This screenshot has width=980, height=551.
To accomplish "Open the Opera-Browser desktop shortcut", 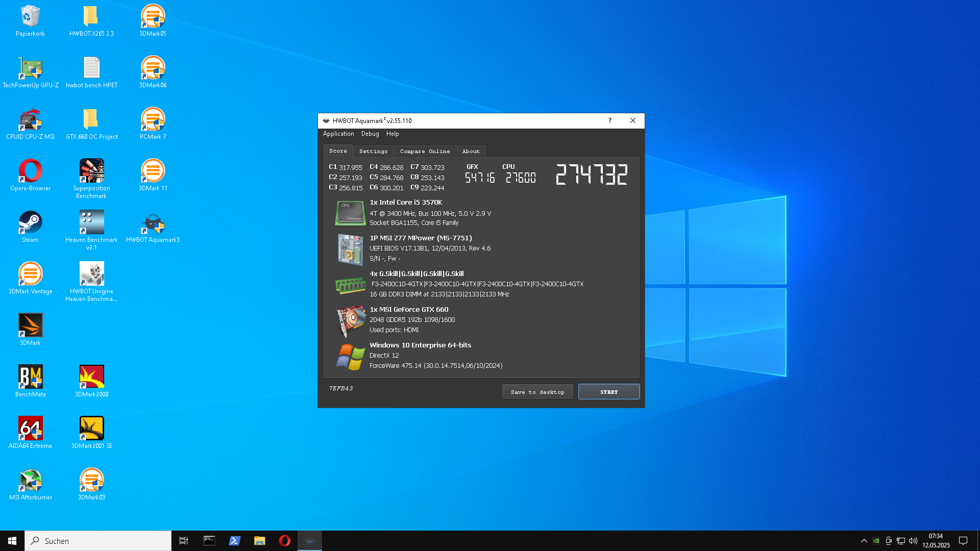I will (x=30, y=175).
